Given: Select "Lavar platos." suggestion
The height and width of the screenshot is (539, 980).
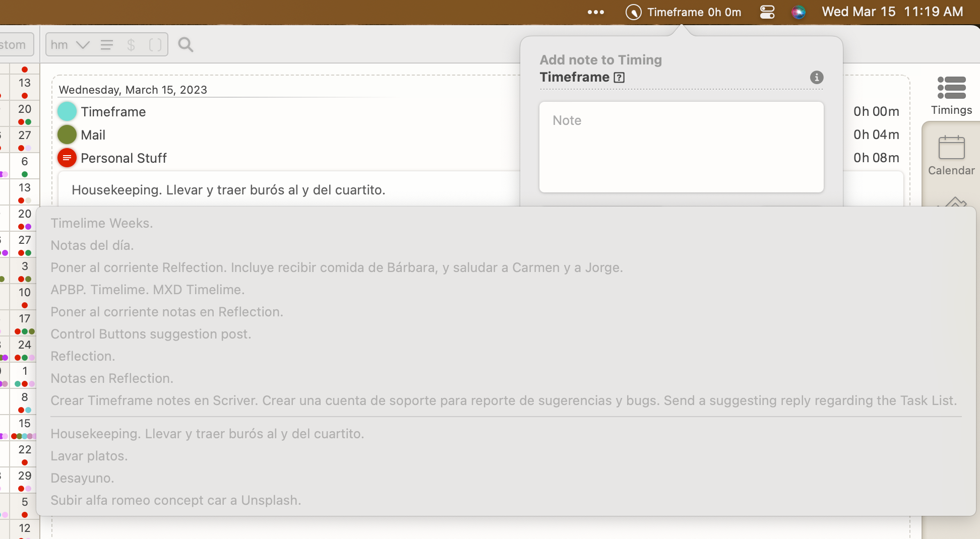Looking at the screenshot, I should click(x=89, y=456).
